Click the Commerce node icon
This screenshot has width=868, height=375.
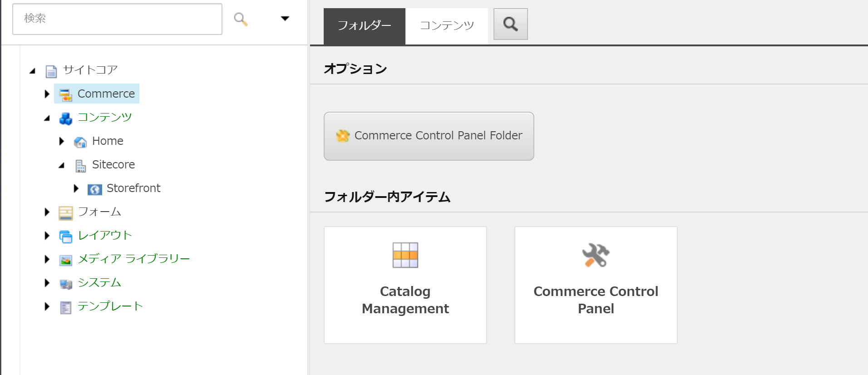pyautogui.click(x=66, y=94)
